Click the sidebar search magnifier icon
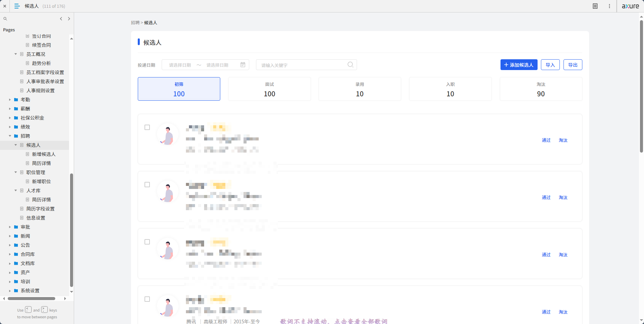The height and width of the screenshot is (324, 644). [x=5, y=19]
